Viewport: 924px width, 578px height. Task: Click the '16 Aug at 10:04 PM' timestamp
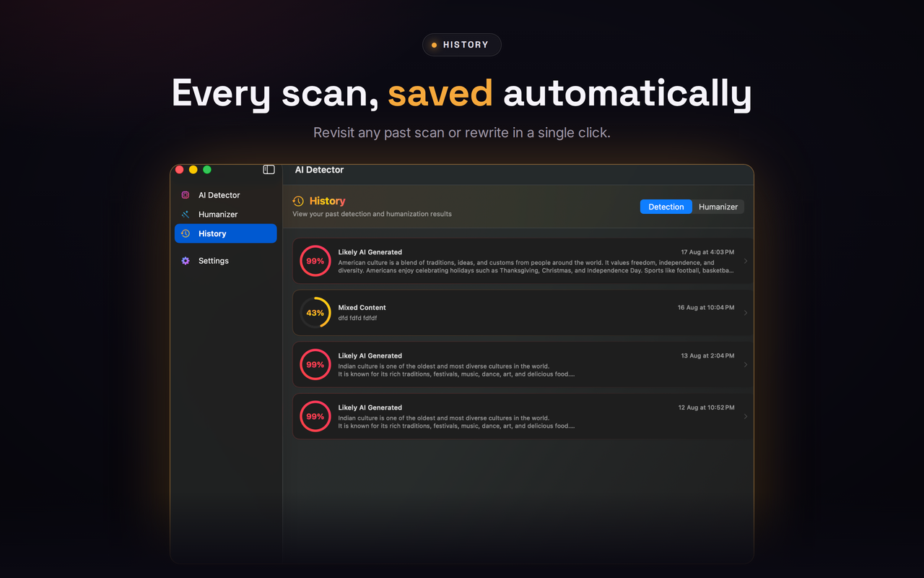point(706,308)
